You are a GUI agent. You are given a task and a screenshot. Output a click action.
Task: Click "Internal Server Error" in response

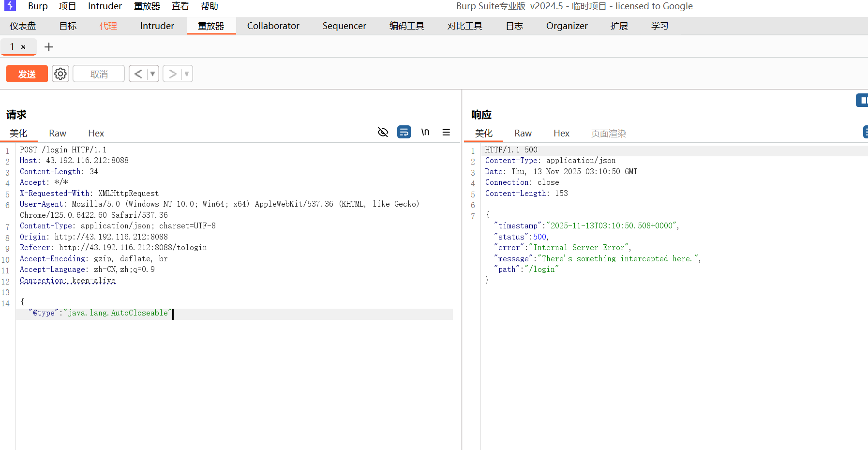coord(579,247)
